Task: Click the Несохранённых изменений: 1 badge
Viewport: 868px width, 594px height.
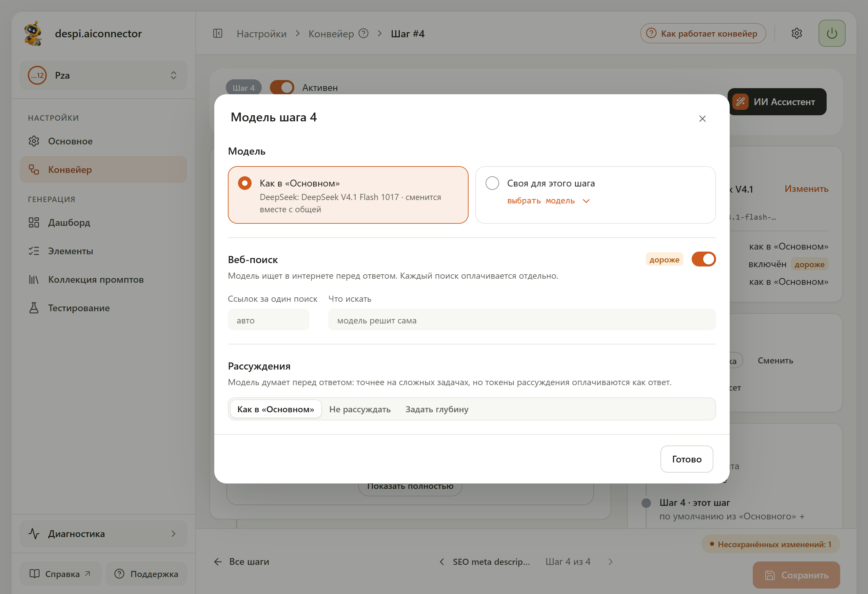Action: 770,544
